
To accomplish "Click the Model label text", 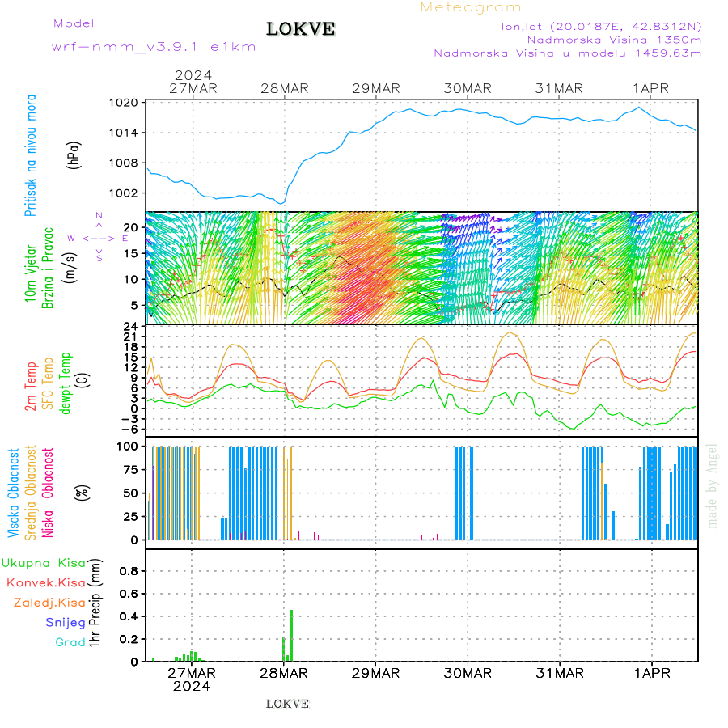I will tap(74, 23).
